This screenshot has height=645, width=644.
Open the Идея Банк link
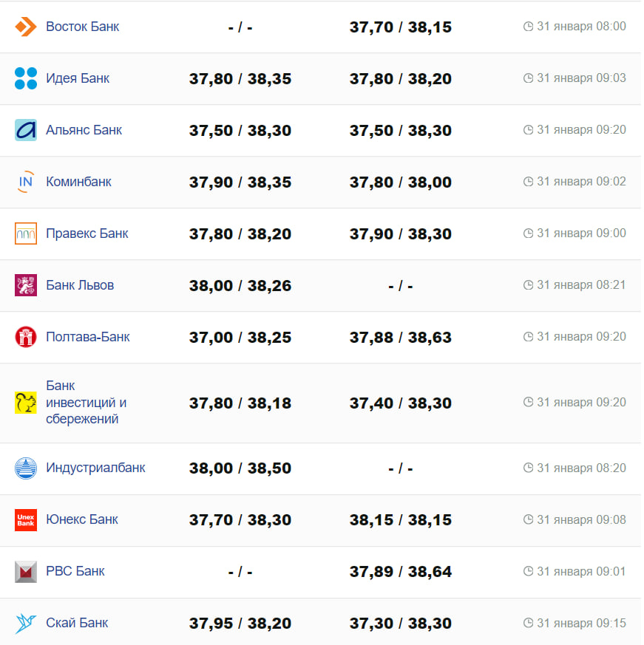78,78
